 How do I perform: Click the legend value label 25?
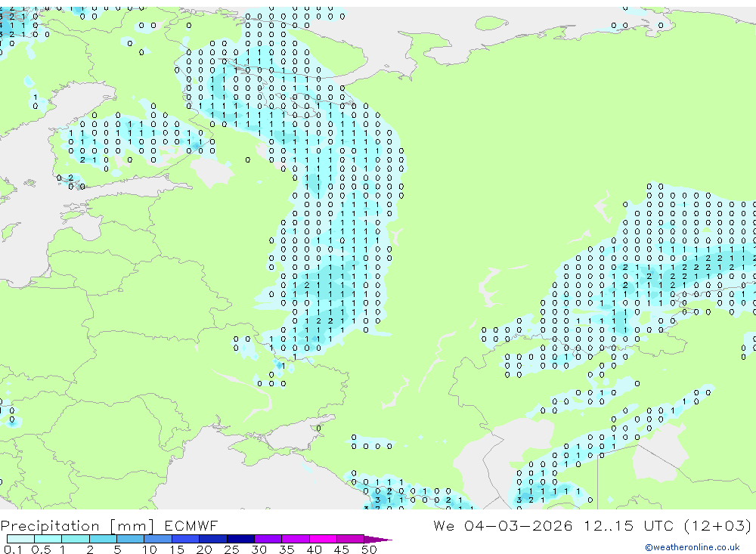[231, 549]
